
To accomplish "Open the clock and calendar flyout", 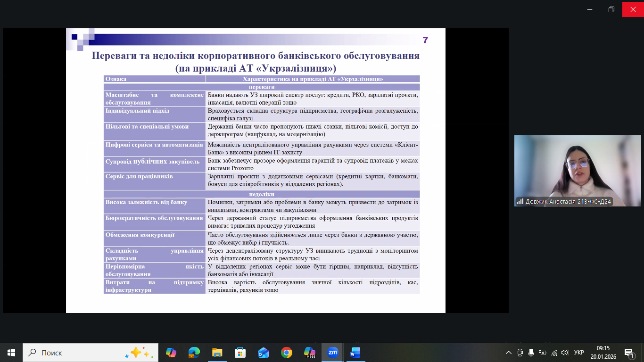I will [603, 353].
